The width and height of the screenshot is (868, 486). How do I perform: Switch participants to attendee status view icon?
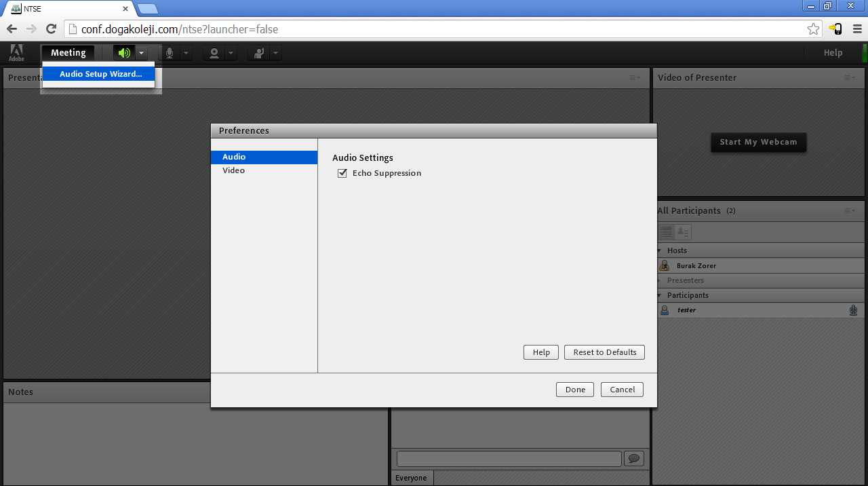coord(683,232)
